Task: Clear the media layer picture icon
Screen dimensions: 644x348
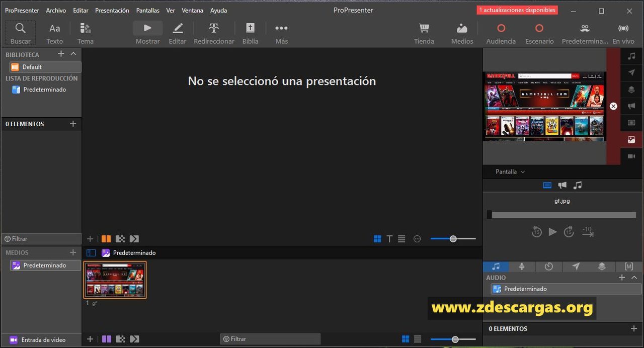Action: coord(631,140)
